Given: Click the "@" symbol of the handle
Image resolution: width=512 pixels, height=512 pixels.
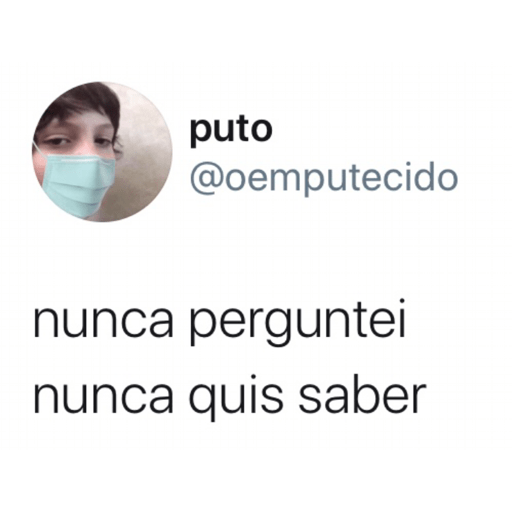Looking at the screenshot, I should click(205, 181).
